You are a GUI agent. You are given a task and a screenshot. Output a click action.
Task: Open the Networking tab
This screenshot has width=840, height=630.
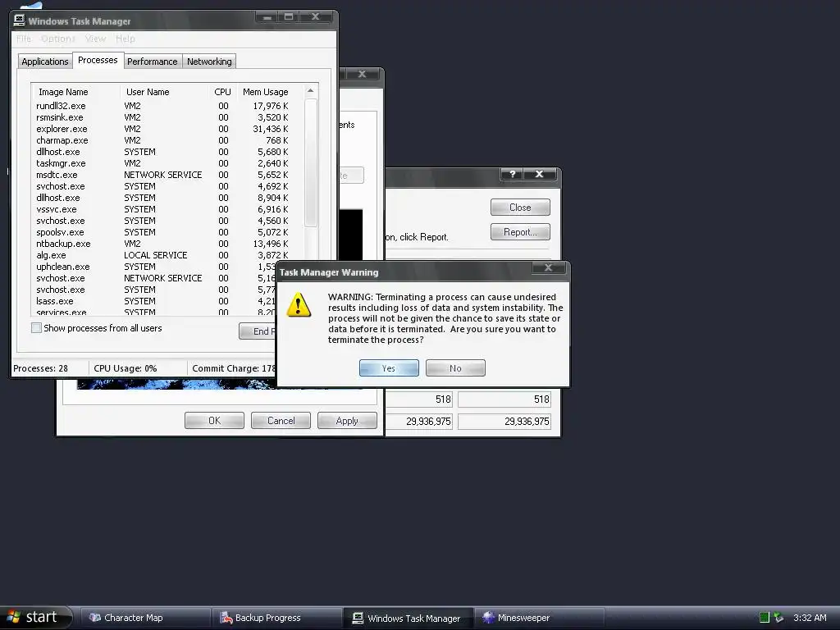click(209, 62)
